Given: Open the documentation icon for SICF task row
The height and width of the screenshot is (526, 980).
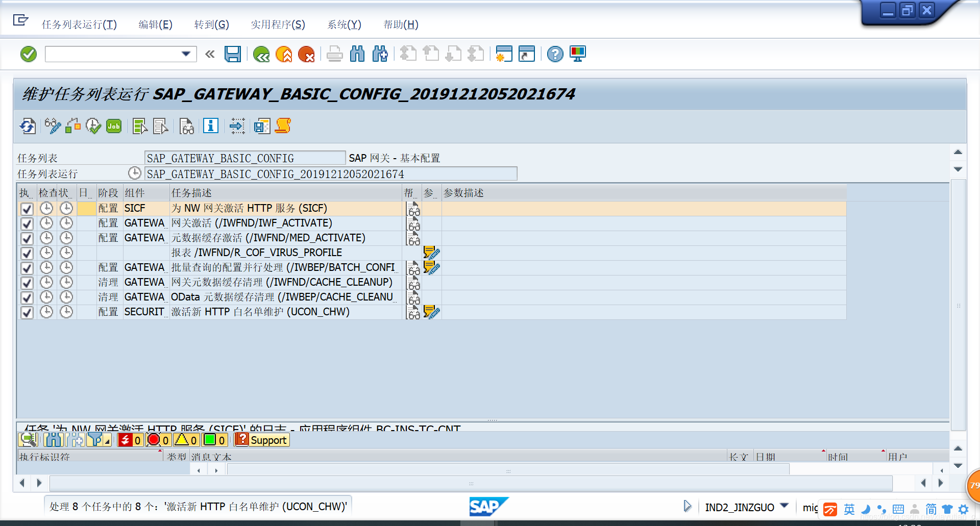Looking at the screenshot, I should [x=412, y=209].
